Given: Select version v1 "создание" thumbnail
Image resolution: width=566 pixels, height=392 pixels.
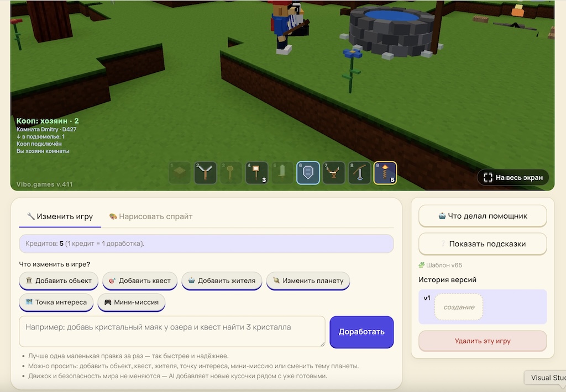Looking at the screenshot, I should tap(459, 307).
